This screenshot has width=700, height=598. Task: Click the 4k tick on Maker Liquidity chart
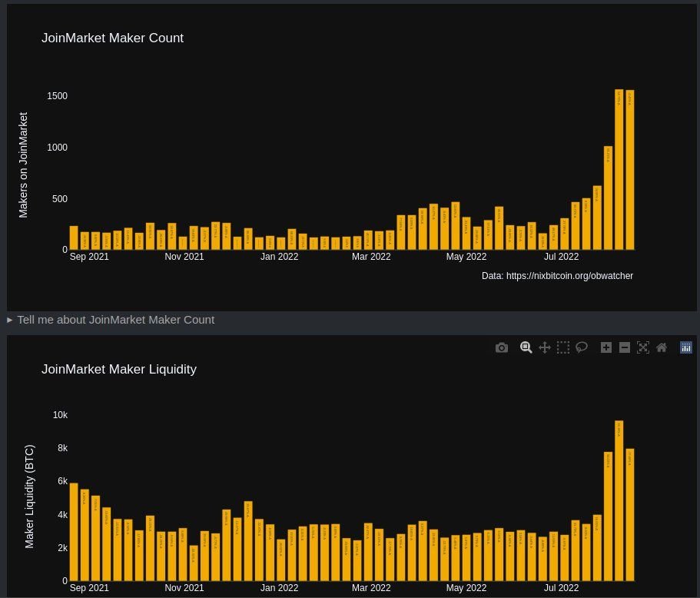pos(62,514)
